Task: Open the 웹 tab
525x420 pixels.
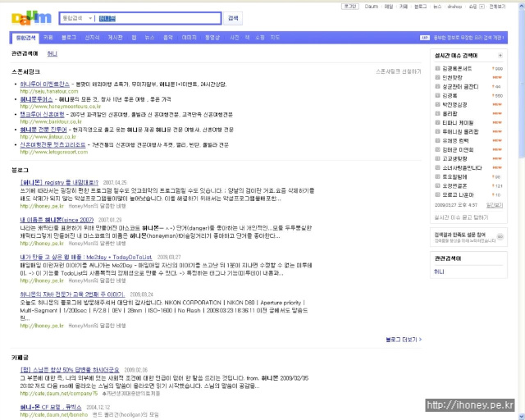Action: click(134, 38)
